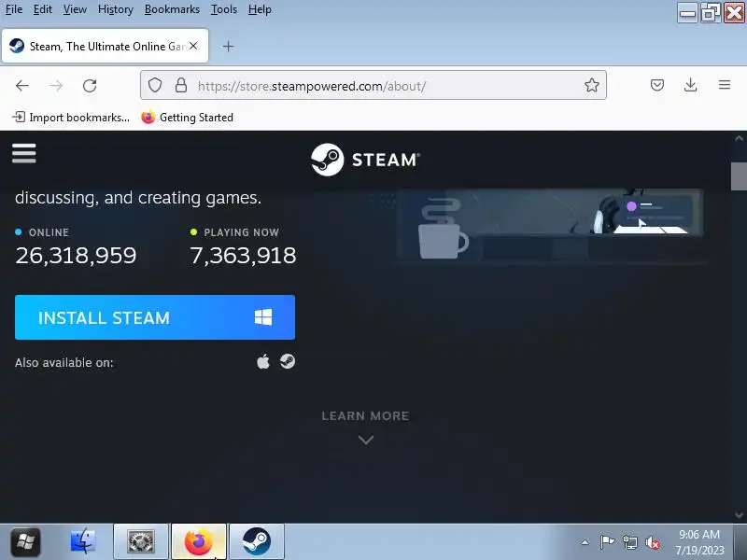The width and height of the screenshot is (747, 560).
Task: Click the page scroll down arrow
Action: pyautogui.click(x=739, y=515)
